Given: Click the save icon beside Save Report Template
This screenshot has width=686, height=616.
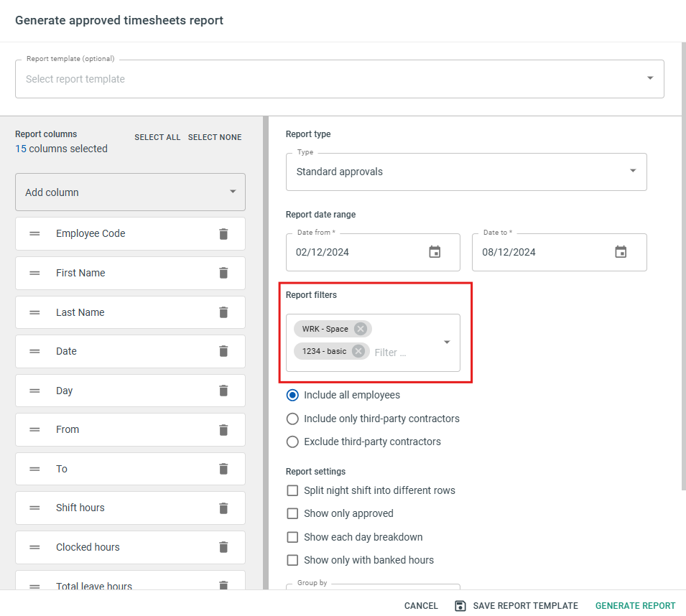Looking at the screenshot, I should coord(460,606).
